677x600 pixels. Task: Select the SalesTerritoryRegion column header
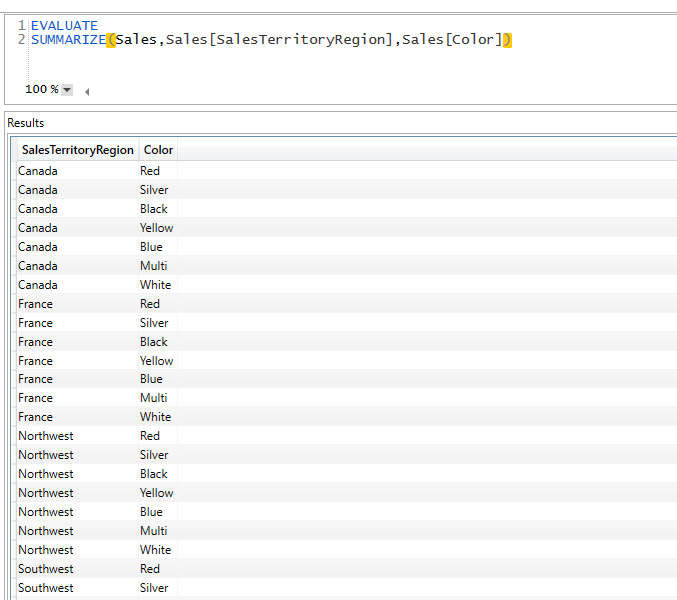[78, 150]
